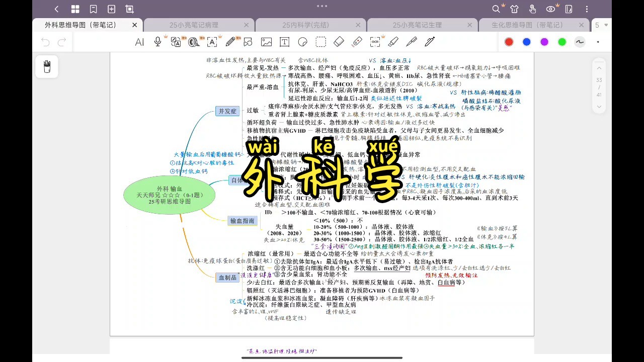The image size is (644, 362).
Task: Open the sticker tool
Action: point(302,42)
